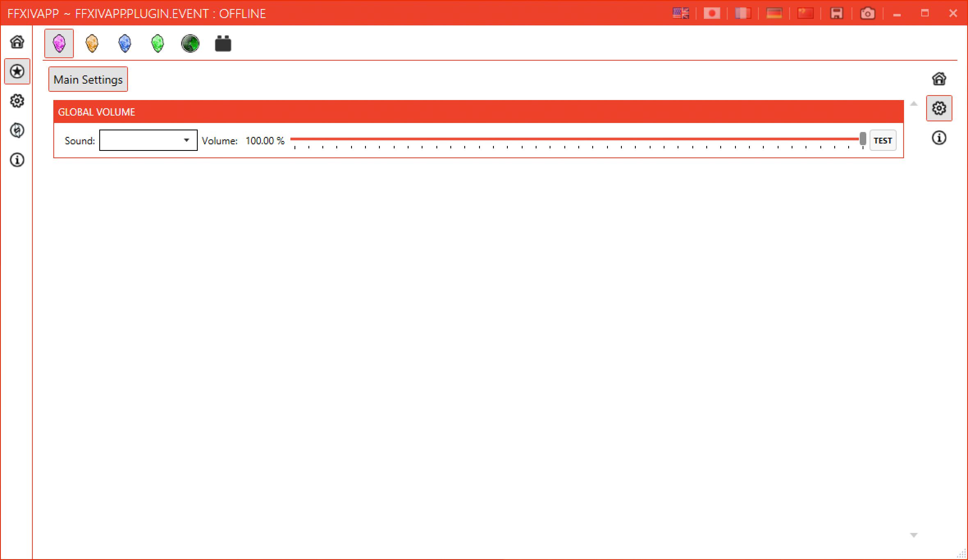Click the Volume slider thumb

[863, 139]
